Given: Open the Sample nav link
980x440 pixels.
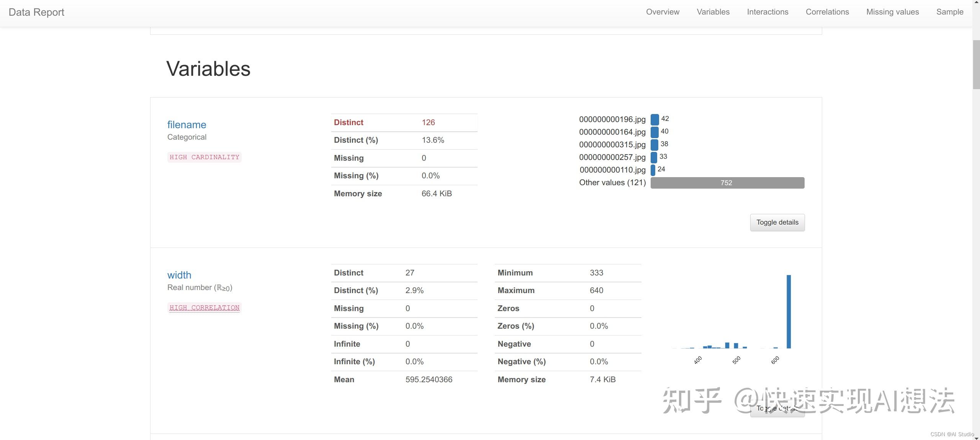Looking at the screenshot, I should [x=949, y=12].
